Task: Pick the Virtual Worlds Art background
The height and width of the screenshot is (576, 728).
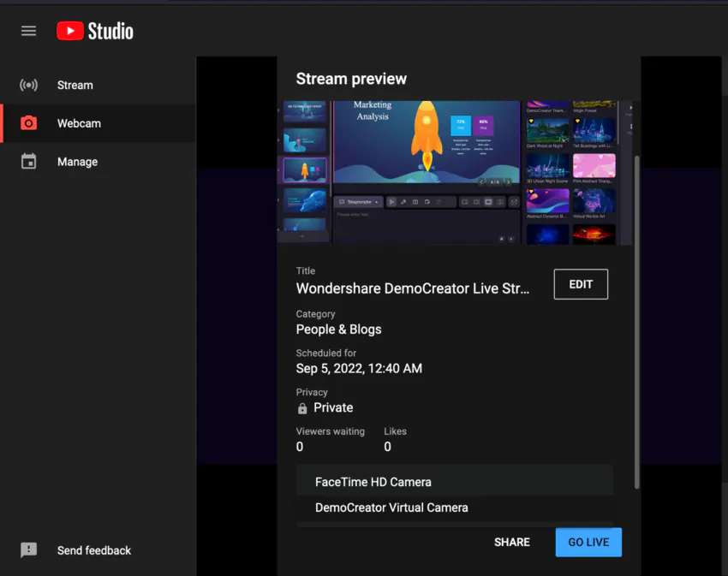Action: pos(594,201)
